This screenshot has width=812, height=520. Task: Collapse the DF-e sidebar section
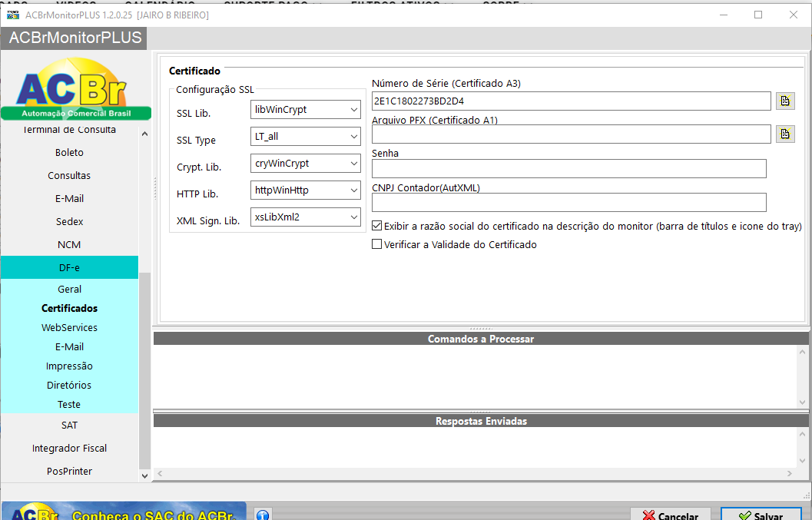point(69,267)
